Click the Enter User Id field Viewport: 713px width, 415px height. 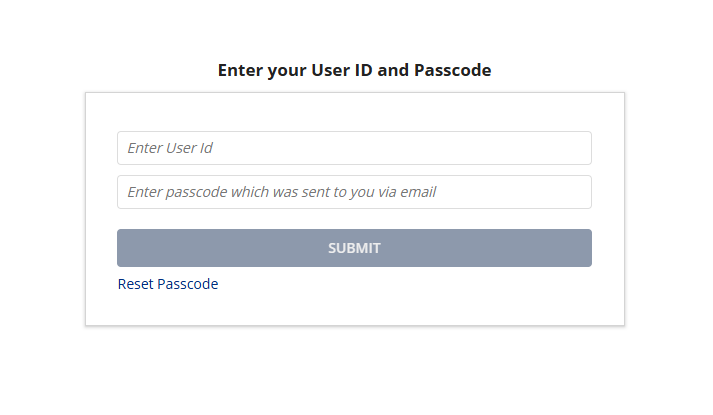[354, 148]
